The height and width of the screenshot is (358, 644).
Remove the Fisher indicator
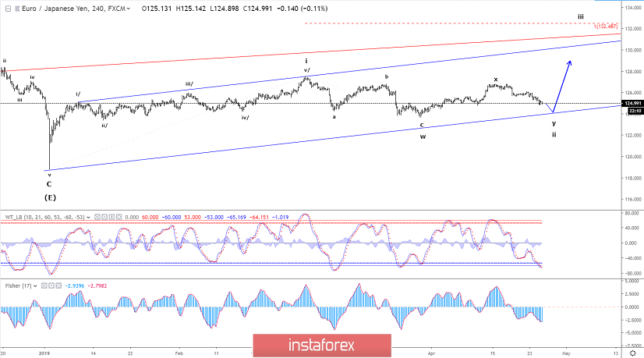pos(58,285)
